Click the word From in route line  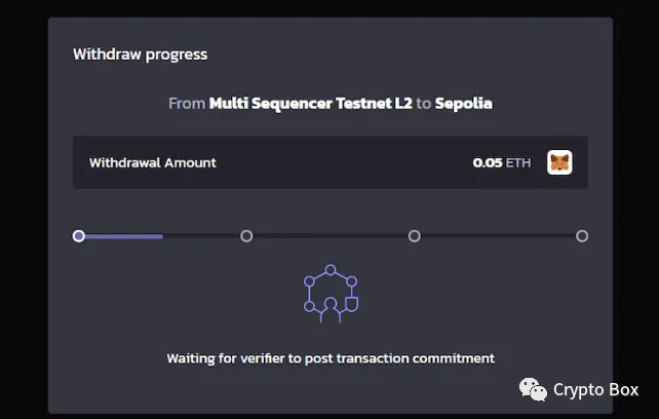[x=186, y=103]
